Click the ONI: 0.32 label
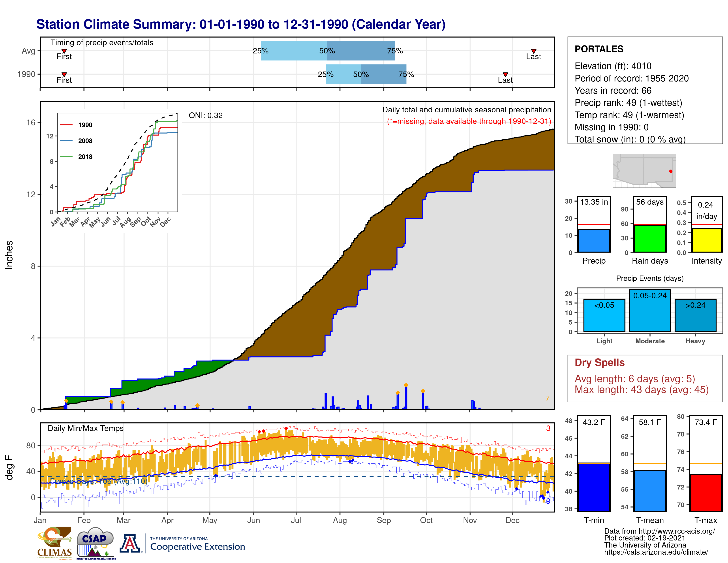This screenshot has width=728, height=563. tap(206, 115)
